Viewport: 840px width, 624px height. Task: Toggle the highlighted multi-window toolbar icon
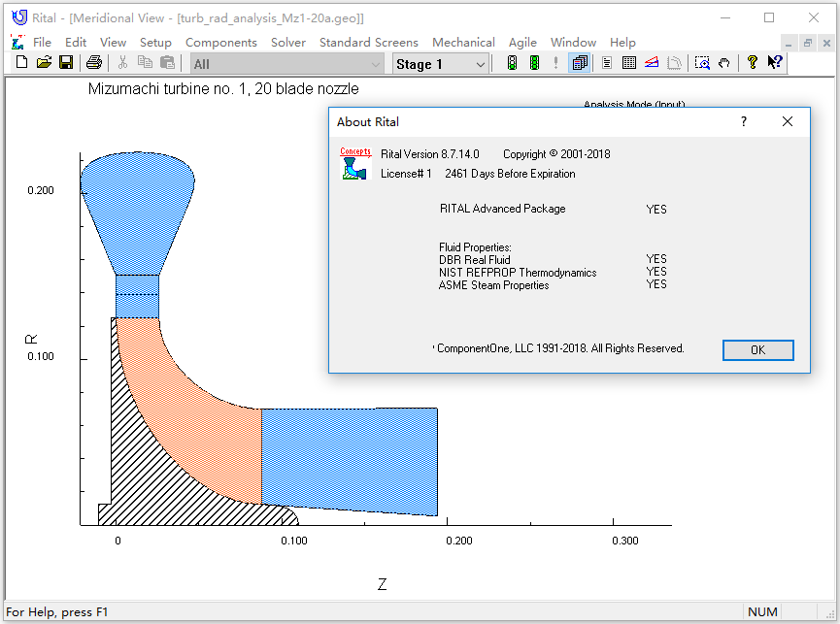[580, 63]
